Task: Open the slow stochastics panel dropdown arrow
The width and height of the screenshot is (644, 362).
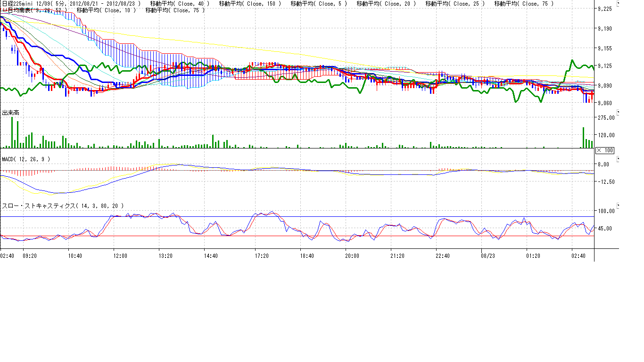Action: [x=619, y=206]
